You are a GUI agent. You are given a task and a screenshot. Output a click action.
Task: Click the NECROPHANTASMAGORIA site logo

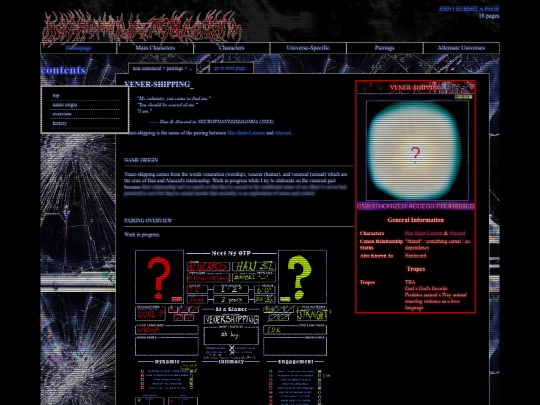(x=141, y=28)
